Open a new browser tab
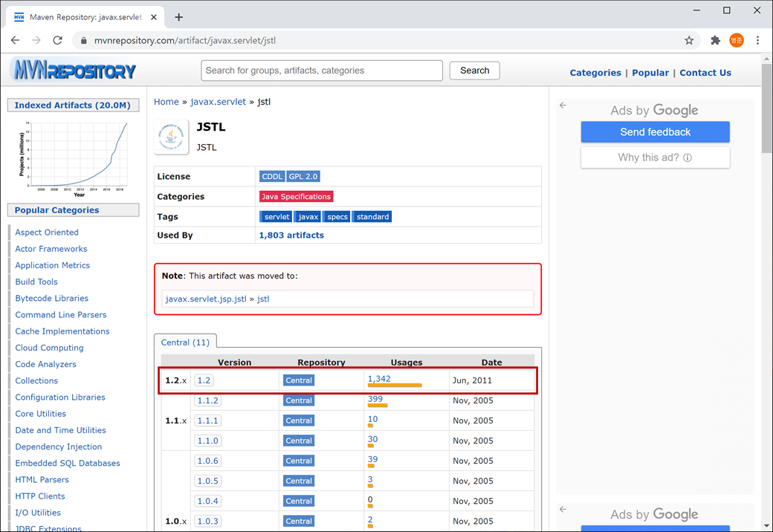Image resolution: width=773 pixels, height=532 pixels. (x=179, y=17)
